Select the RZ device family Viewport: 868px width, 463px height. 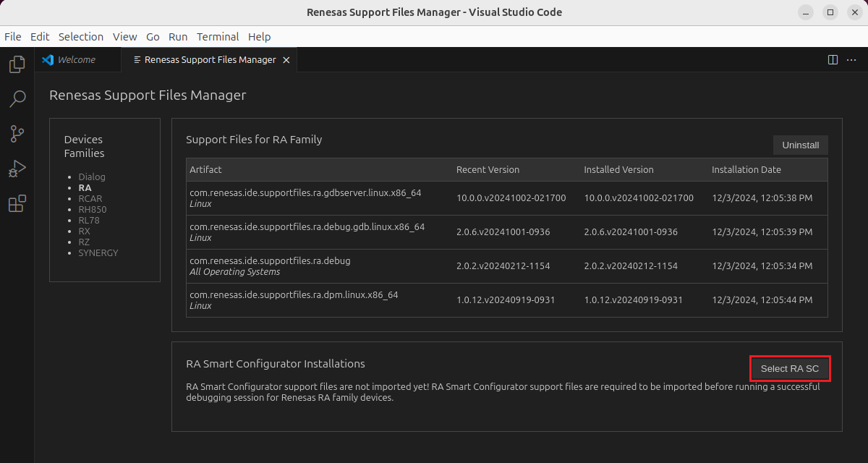[84, 242]
